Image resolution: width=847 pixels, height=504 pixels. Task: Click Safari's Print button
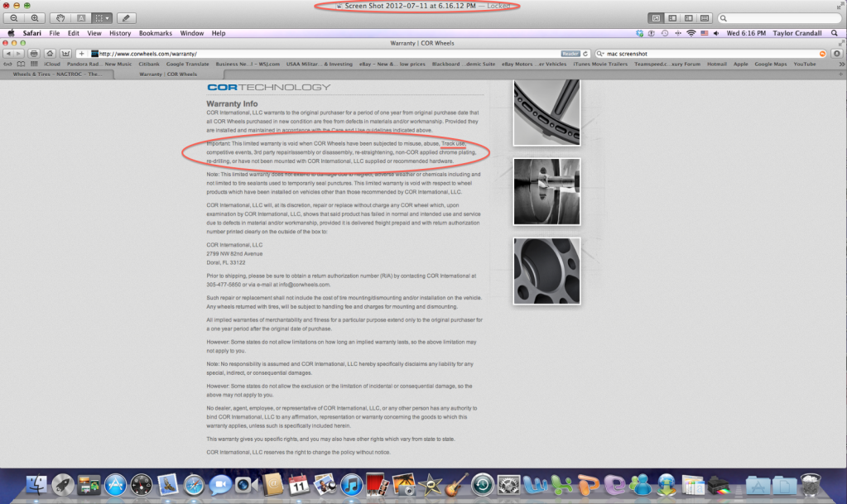tap(34, 54)
